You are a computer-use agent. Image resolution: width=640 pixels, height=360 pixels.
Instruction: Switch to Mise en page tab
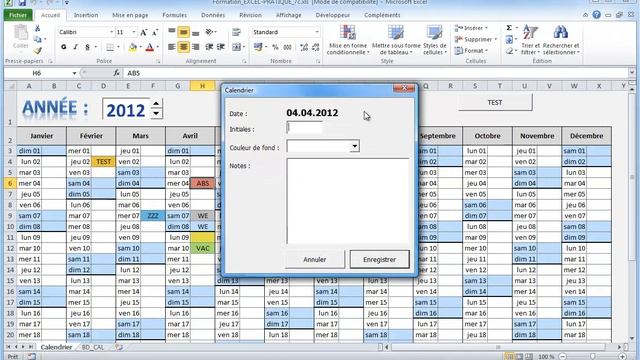click(130, 15)
